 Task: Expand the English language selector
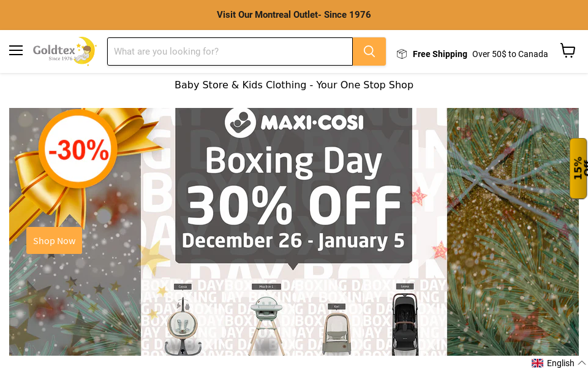pyautogui.click(x=560, y=363)
